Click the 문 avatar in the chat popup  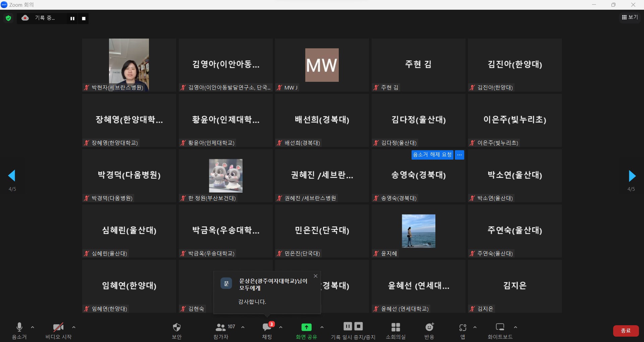[226, 284]
